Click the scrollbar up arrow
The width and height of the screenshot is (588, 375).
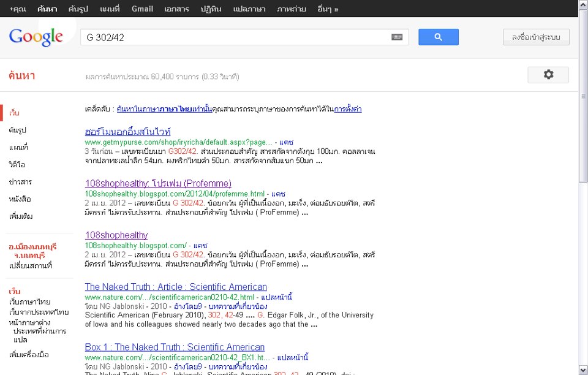tap(584, 4)
